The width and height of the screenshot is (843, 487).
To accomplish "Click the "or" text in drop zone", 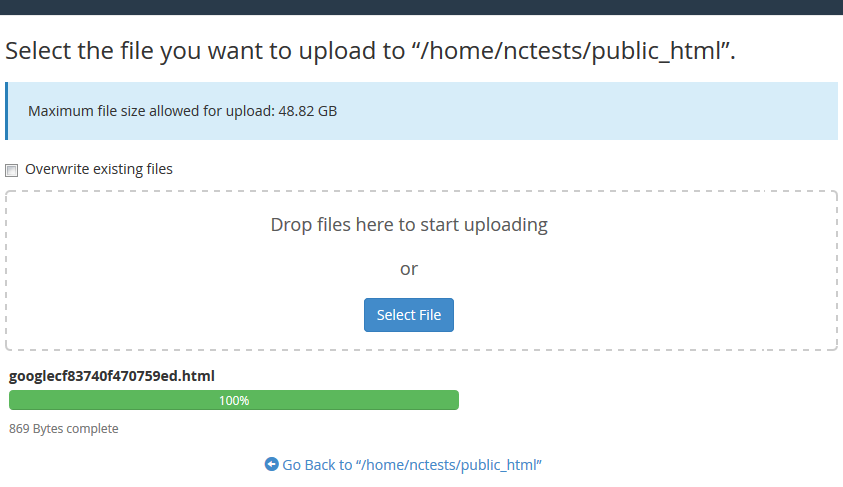I will [409, 269].
